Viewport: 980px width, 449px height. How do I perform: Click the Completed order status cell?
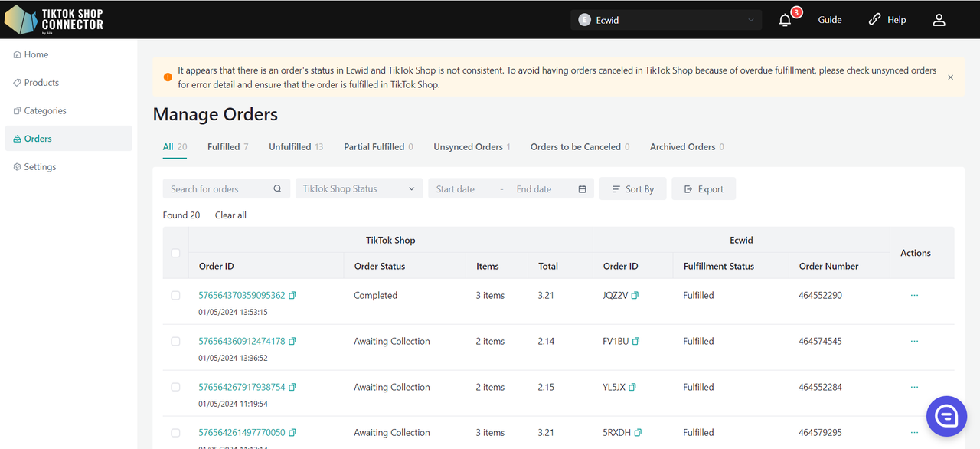(375, 295)
